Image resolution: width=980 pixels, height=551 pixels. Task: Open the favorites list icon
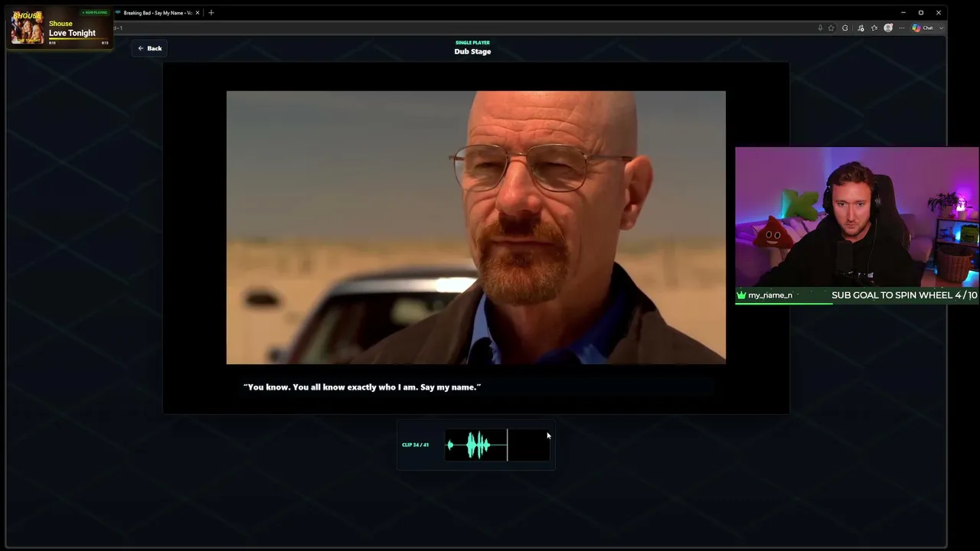coord(874,28)
